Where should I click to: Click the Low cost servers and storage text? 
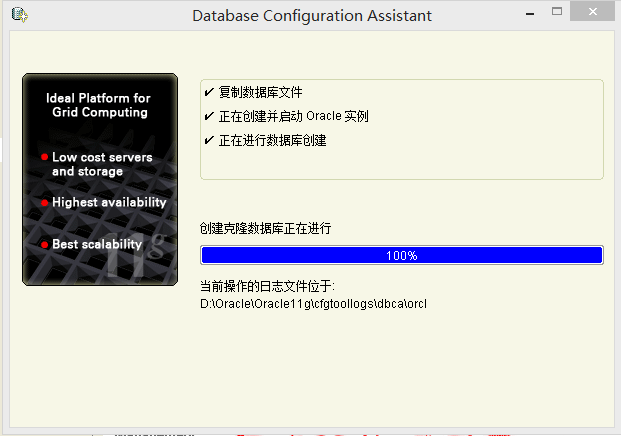tap(102, 164)
